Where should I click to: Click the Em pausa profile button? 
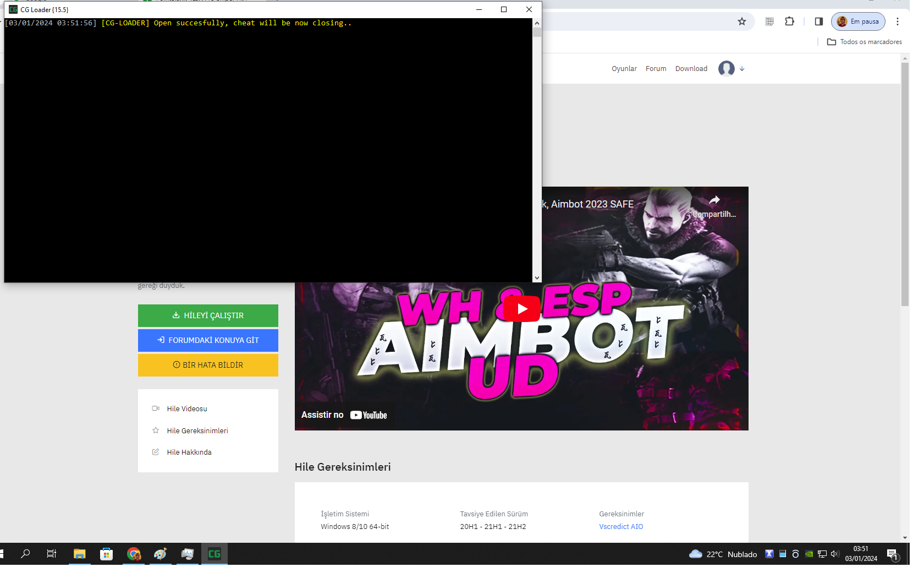click(x=858, y=21)
